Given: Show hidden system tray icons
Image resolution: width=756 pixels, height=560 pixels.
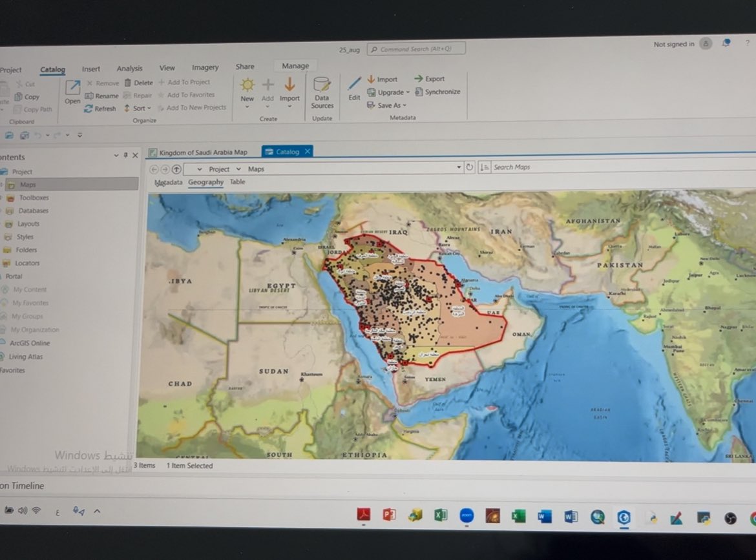Looking at the screenshot, I should 97,511.
